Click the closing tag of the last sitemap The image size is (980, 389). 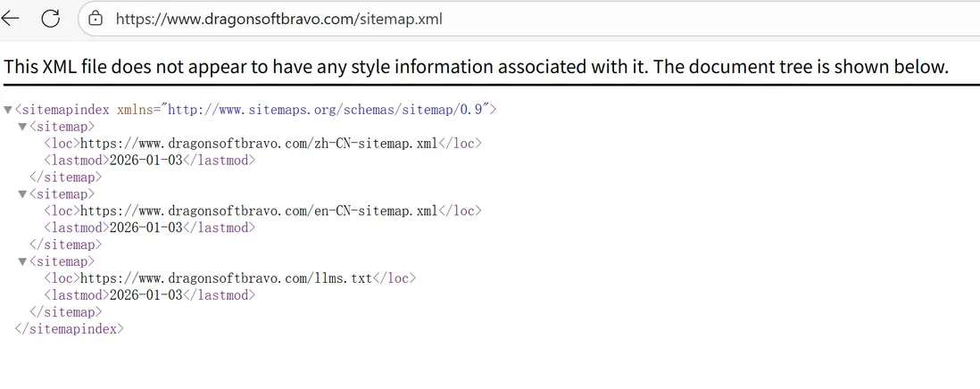coord(65,312)
